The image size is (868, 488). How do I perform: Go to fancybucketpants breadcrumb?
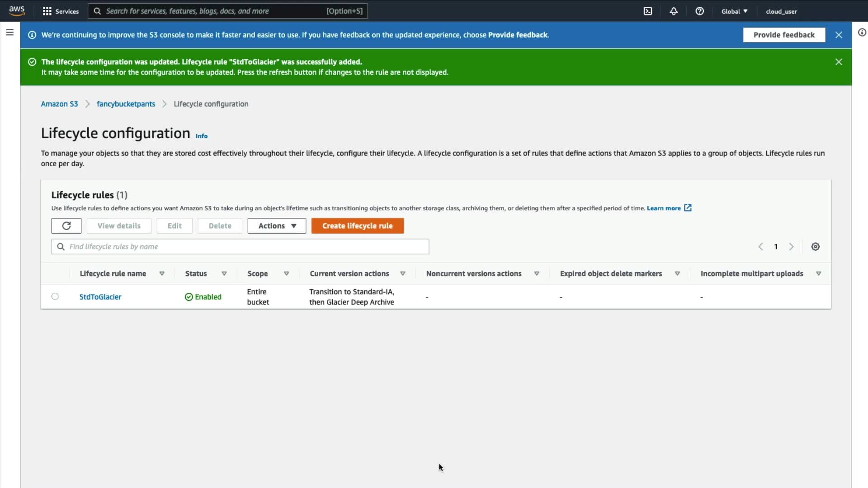coord(126,104)
